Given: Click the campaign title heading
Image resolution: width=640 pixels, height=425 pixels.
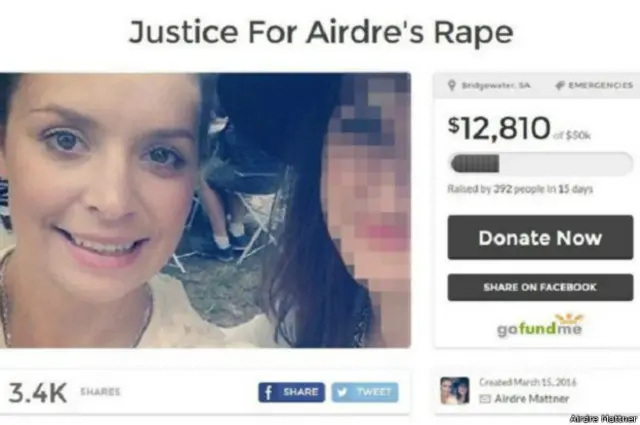Looking at the screenshot, I should point(321,32).
